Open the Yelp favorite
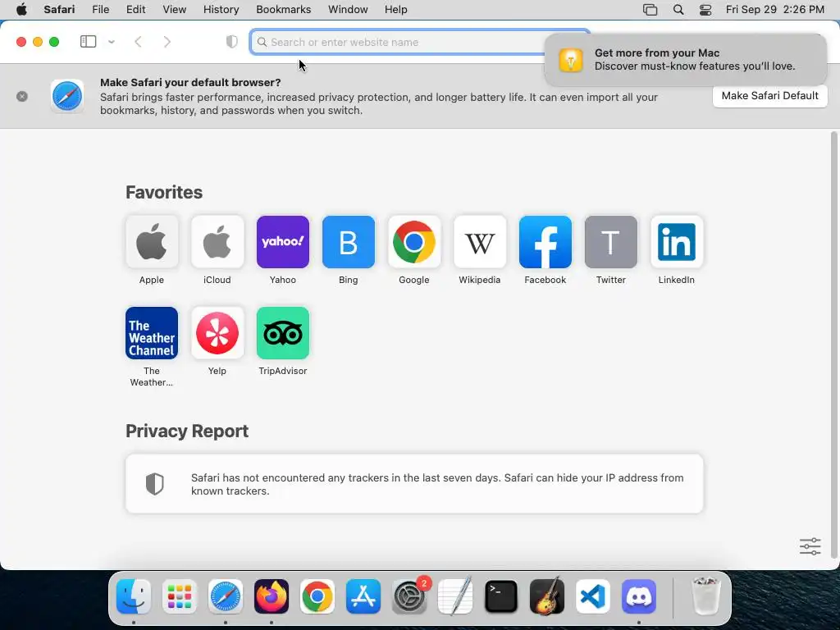This screenshot has height=630, width=840. tap(217, 333)
